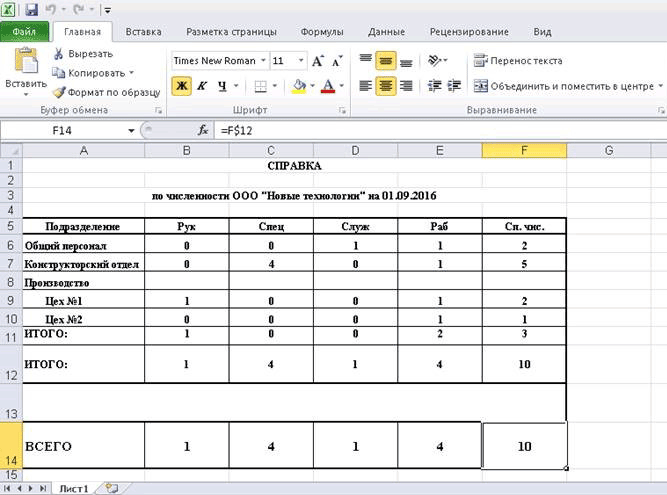
Task: Click the previous sheet navigation arrow
Action: (x=19, y=488)
